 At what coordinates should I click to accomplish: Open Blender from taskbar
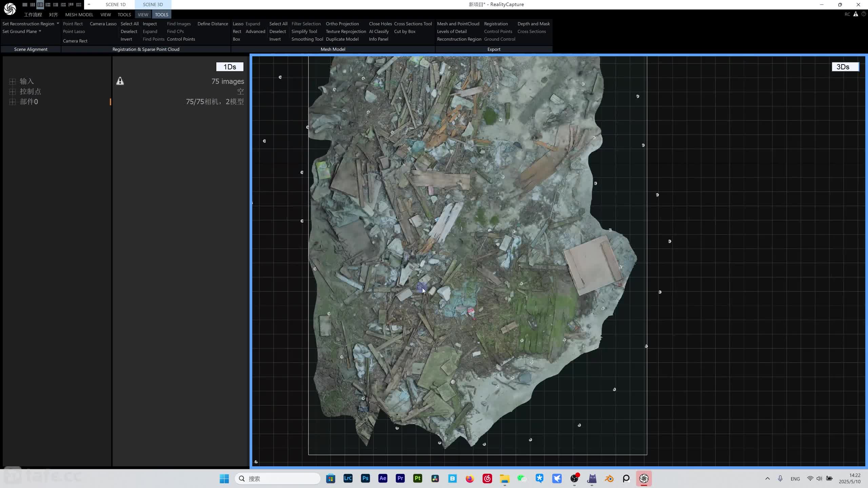tap(609, 479)
